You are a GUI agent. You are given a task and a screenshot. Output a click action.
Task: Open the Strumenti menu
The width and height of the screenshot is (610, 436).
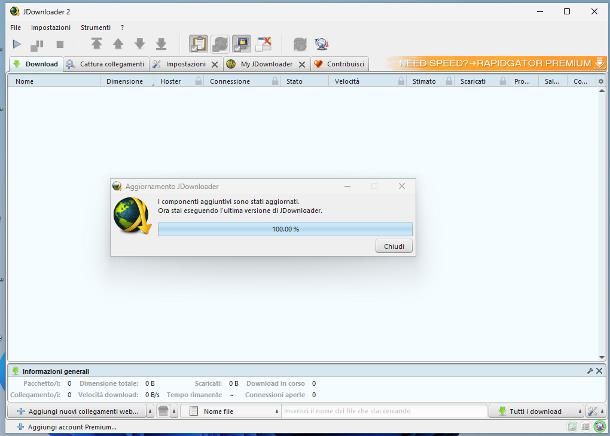point(95,28)
